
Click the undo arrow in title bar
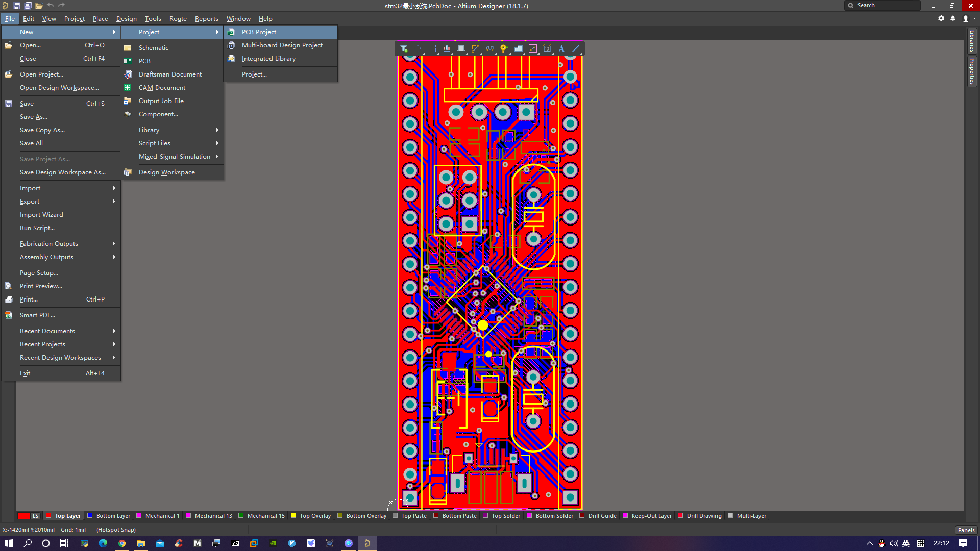point(51,6)
